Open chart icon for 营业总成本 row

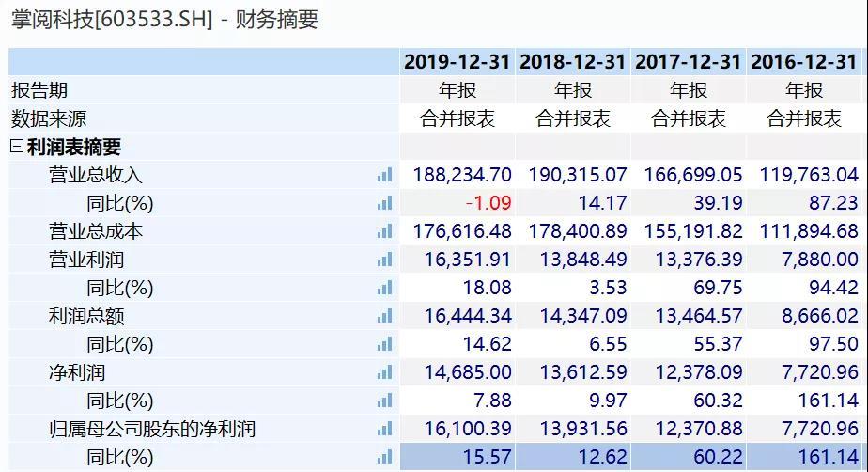click(x=384, y=231)
